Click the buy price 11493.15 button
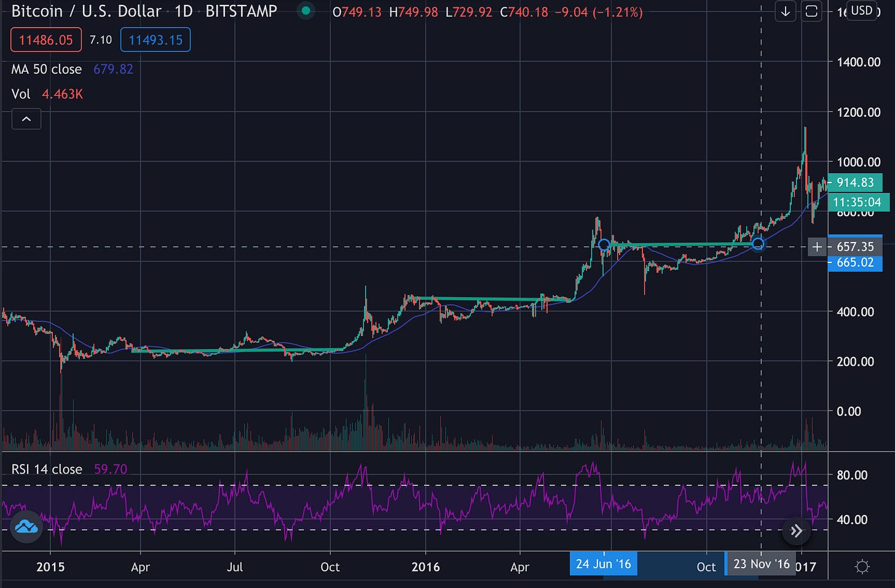The image size is (895, 588). click(x=156, y=40)
